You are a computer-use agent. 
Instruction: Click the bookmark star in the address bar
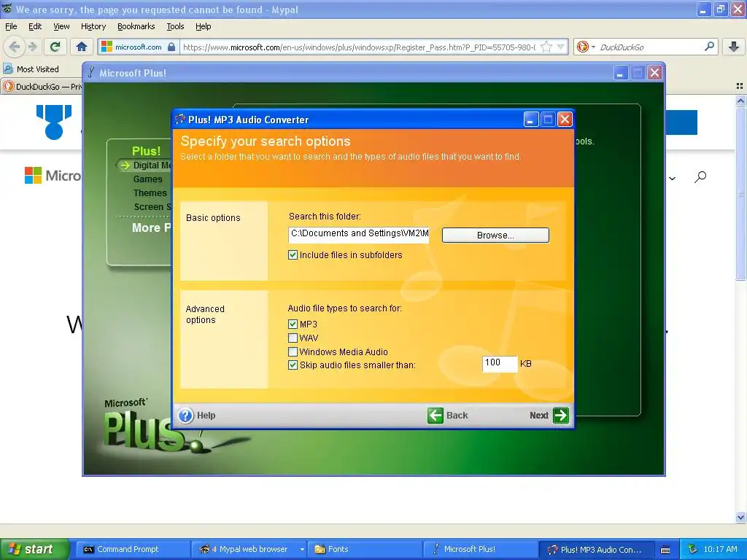click(546, 47)
